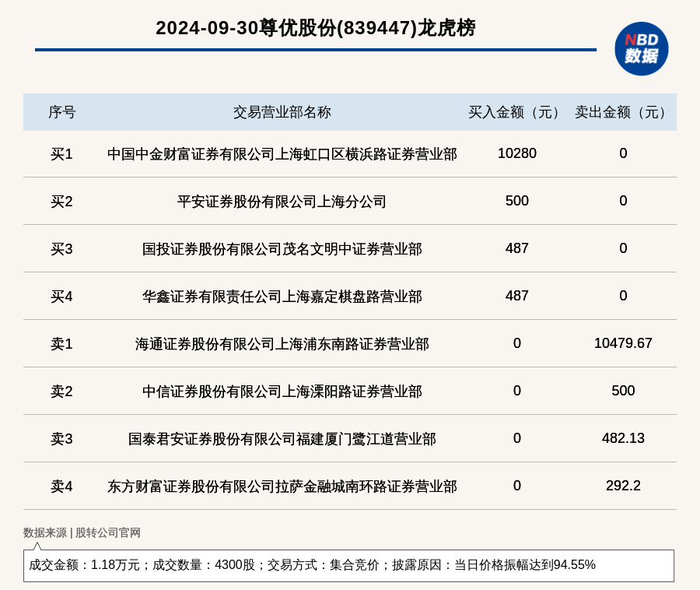Image resolution: width=700 pixels, height=590 pixels.
Task: Click the 卖1 row label
Action: (61, 344)
